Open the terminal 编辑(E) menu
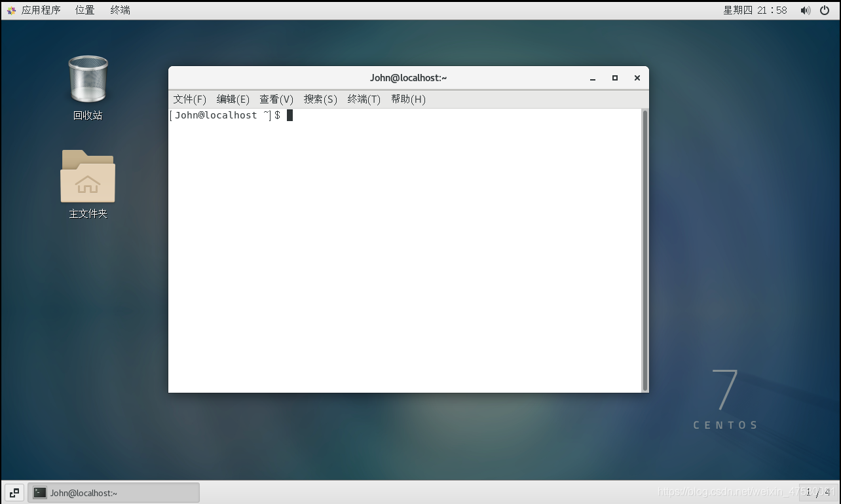The width and height of the screenshot is (841, 504). [x=233, y=99]
